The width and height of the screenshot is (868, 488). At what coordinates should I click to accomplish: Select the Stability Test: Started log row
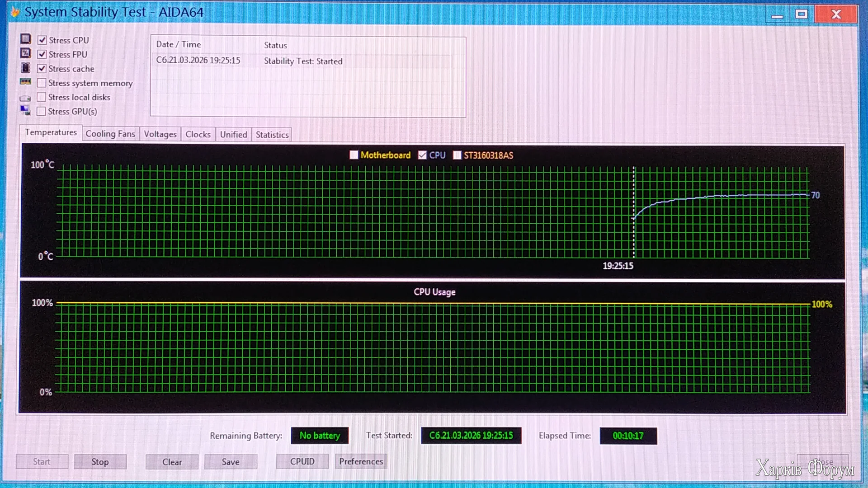coord(302,61)
